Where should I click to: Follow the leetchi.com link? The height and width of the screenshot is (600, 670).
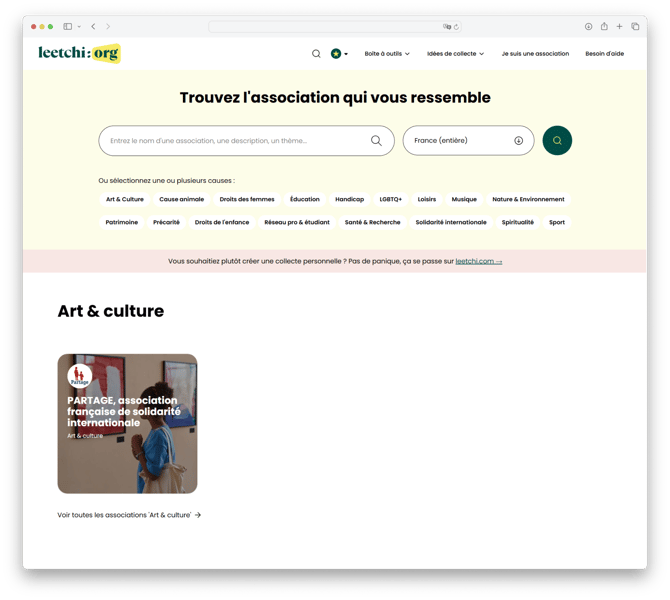[479, 261]
